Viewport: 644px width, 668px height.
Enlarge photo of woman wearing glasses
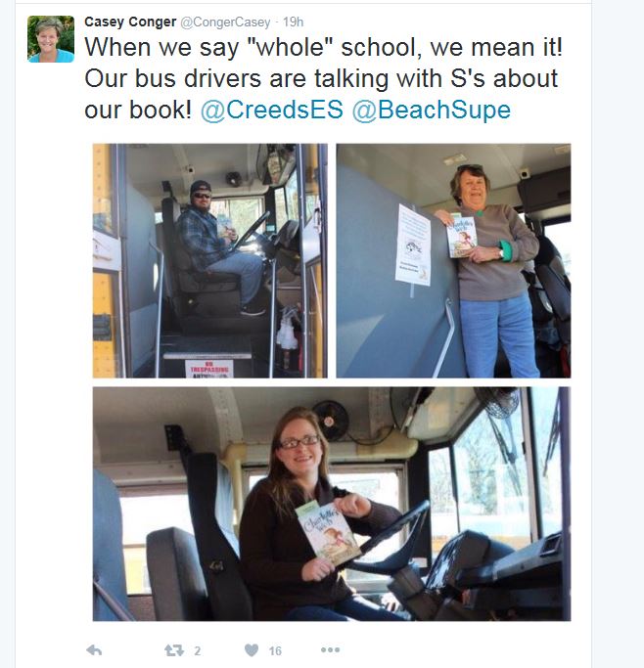click(332, 504)
